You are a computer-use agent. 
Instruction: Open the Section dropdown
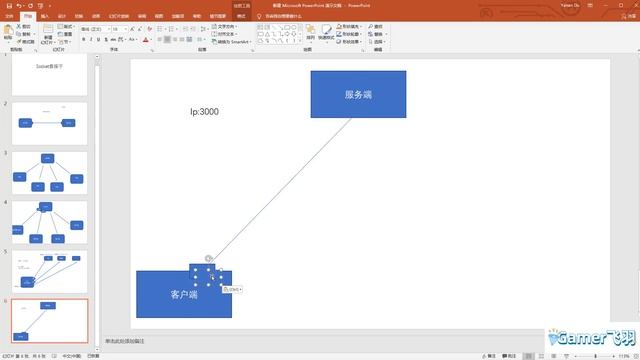65,42
